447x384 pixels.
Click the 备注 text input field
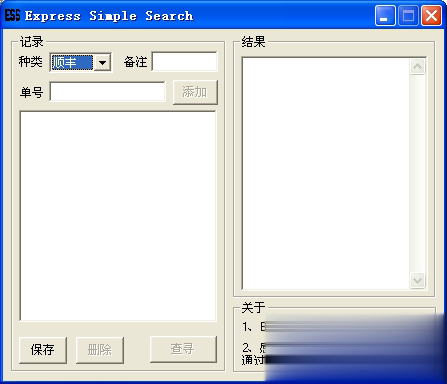[184, 61]
